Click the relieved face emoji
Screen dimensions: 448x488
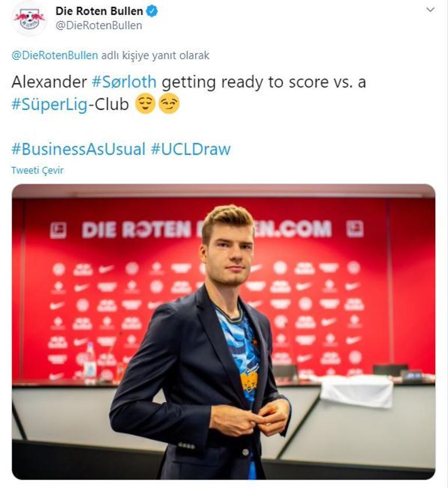tap(145, 104)
